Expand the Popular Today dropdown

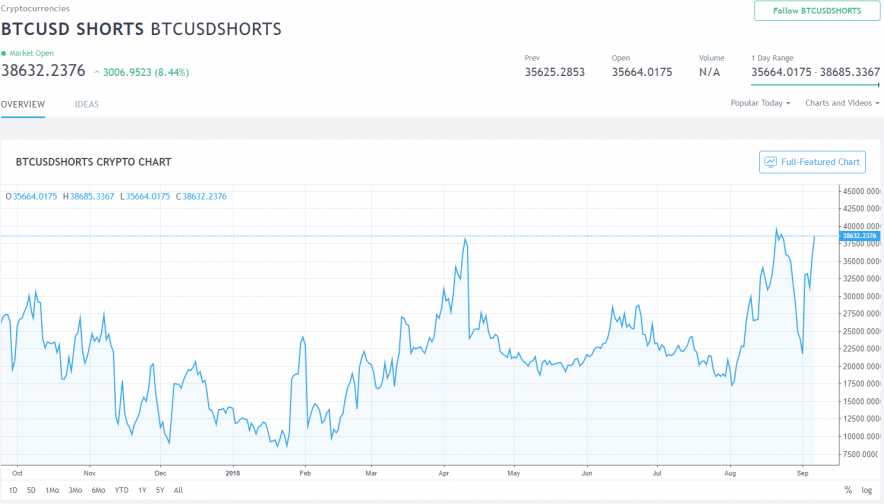760,103
